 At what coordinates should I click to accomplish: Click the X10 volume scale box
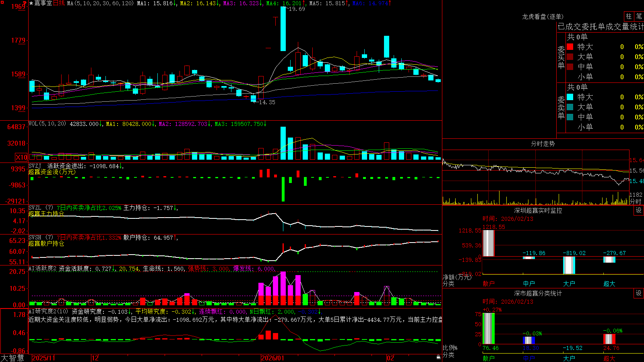coord(21,157)
